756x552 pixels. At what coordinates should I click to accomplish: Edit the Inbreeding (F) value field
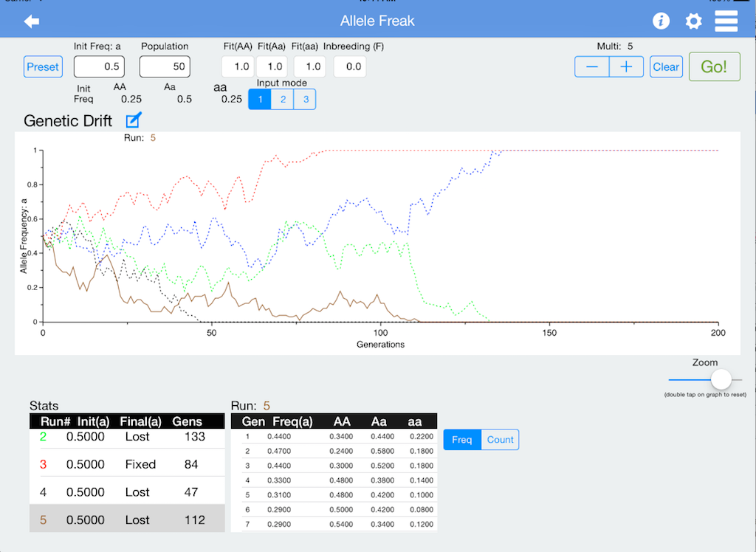click(x=350, y=66)
